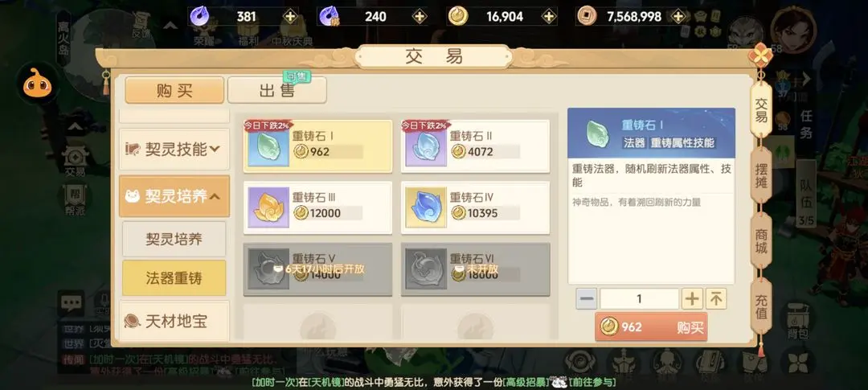The width and height of the screenshot is (868, 390).
Task: Pick the golden 重铸石 III icon
Action: [268, 207]
